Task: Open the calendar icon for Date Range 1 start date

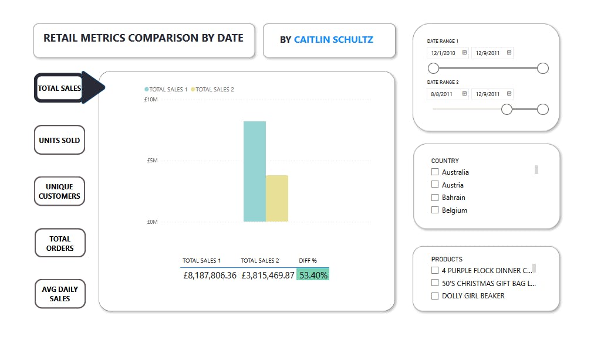Action: tap(464, 52)
